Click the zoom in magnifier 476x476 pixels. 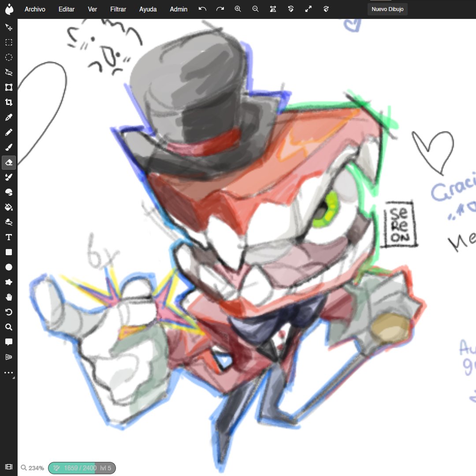click(x=238, y=9)
